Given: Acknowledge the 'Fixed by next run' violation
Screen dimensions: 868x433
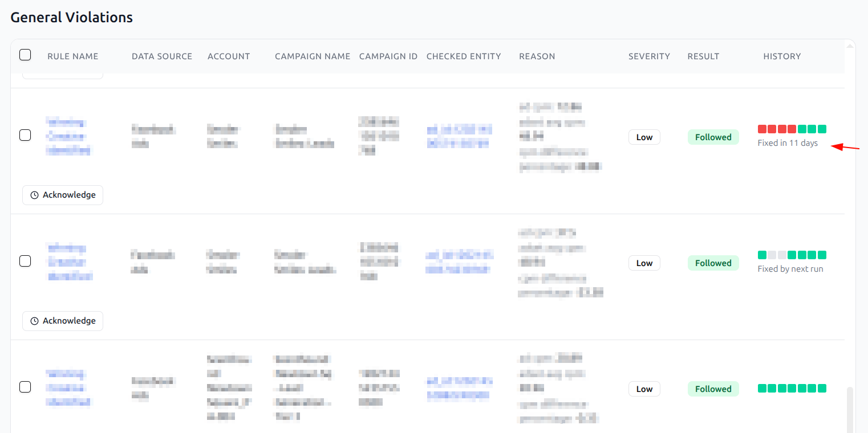Looking at the screenshot, I should tap(63, 321).
